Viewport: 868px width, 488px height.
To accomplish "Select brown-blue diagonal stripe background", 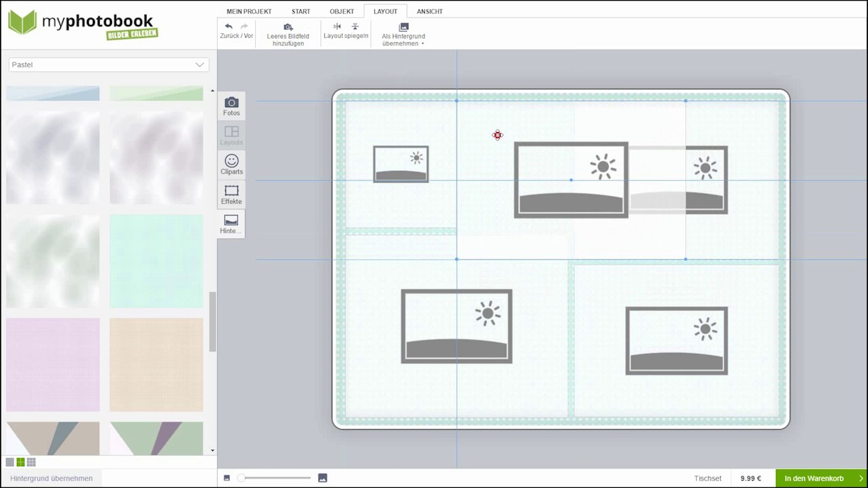I will coord(53,438).
